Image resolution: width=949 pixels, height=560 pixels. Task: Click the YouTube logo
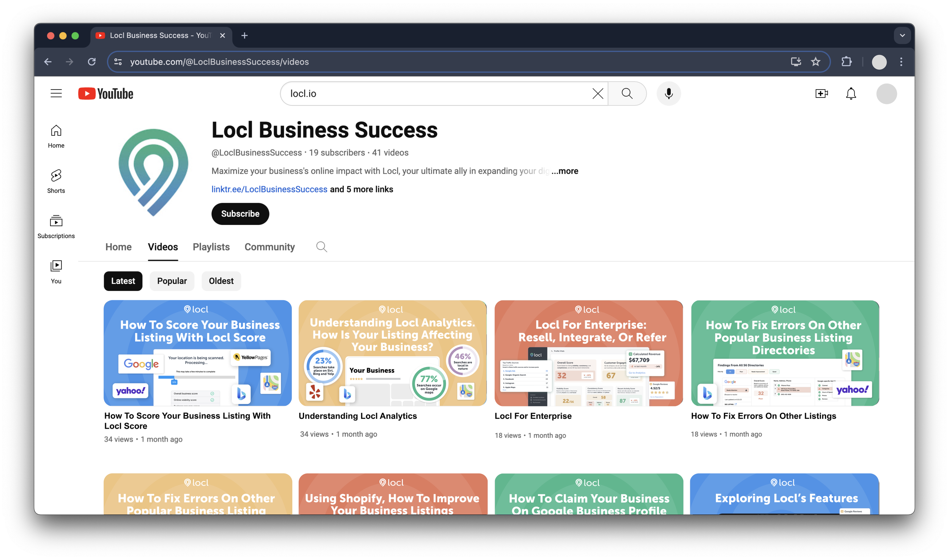(106, 94)
